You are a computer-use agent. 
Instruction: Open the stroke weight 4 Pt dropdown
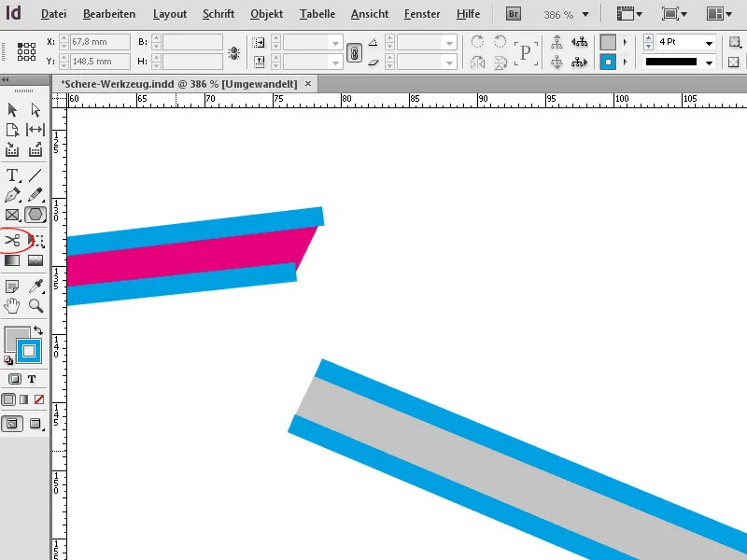coord(711,42)
